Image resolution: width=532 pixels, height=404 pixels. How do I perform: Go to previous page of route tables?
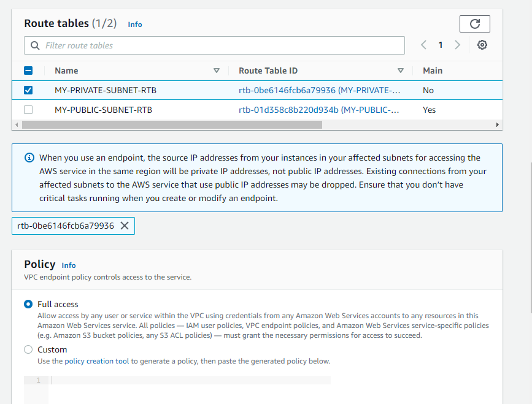click(x=423, y=45)
